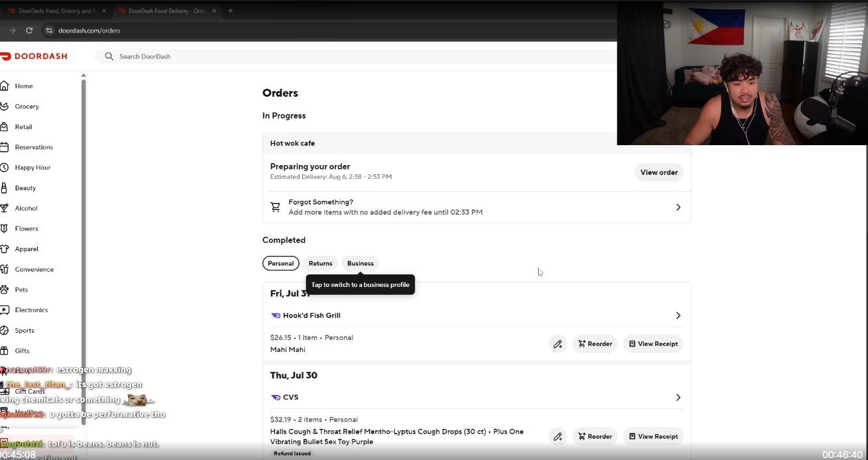Screen dimensions: 868x460
Task: Open a new browser tab
Action: pos(230,11)
